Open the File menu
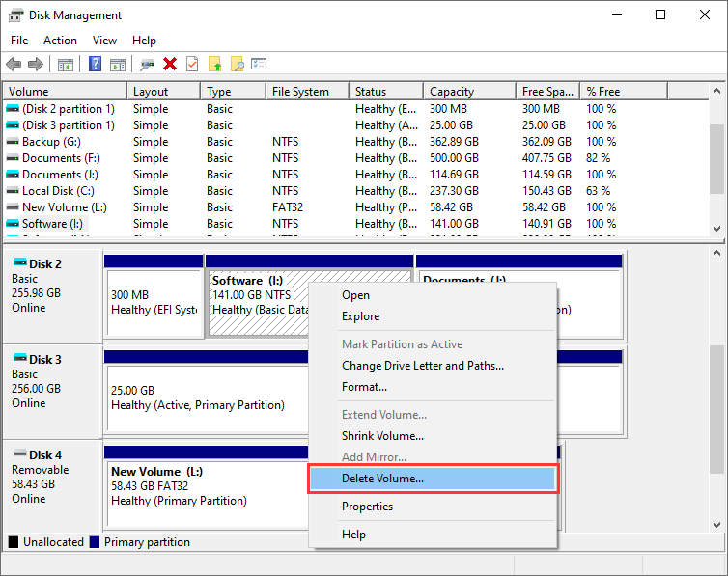 coord(19,41)
